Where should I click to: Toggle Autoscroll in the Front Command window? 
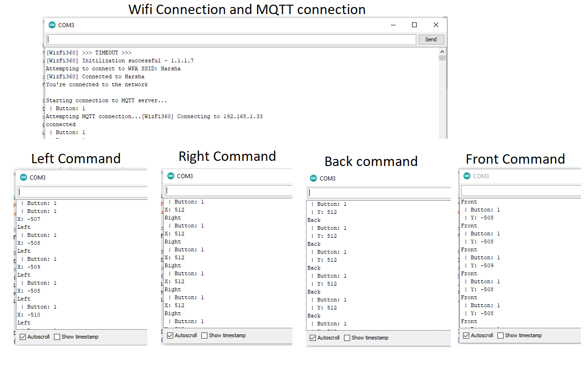(466, 335)
